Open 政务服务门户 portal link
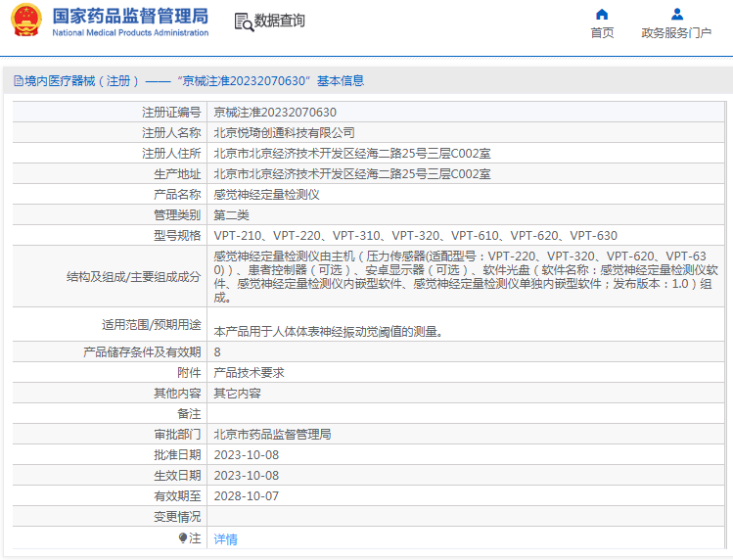This screenshot has width=733, height=560. tap(676, 32)
